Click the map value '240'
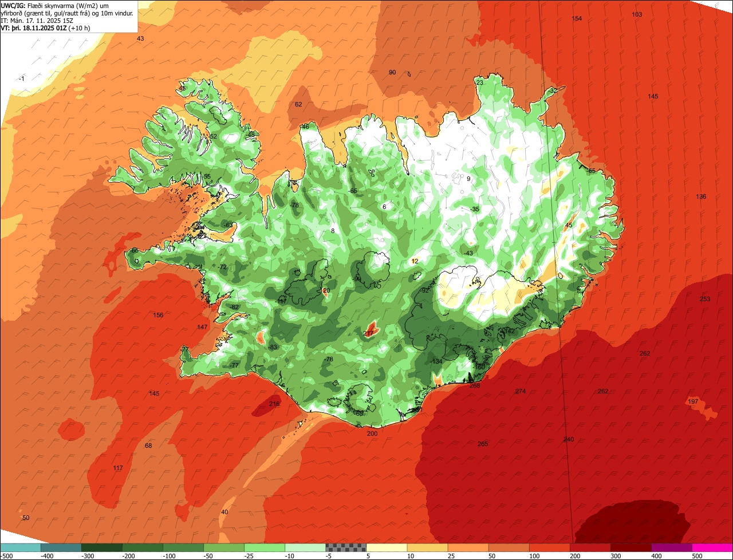The image size is (733, 560). [569, 439]
